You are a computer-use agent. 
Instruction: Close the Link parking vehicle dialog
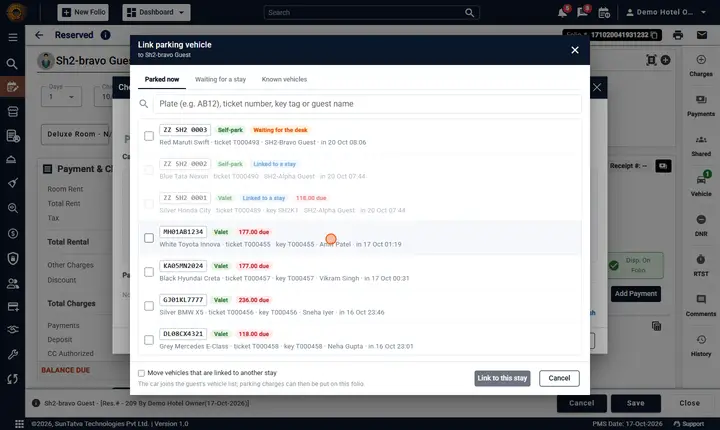point(574,50)
